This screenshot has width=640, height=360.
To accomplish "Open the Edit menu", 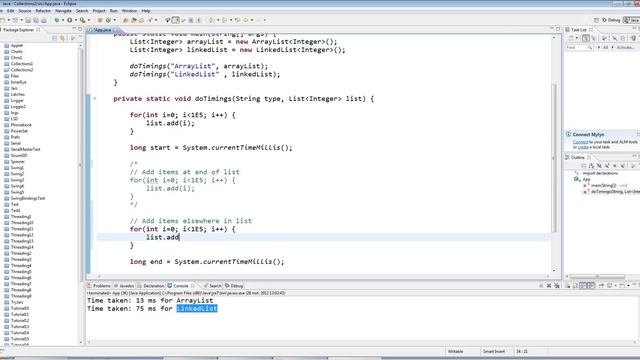I will [11, 11].
